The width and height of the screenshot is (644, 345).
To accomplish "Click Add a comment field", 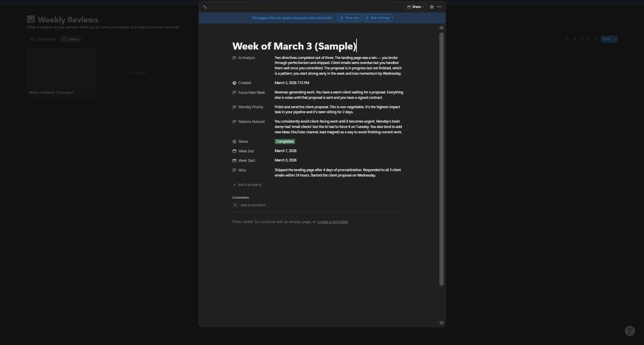I will tap(254, 205).
